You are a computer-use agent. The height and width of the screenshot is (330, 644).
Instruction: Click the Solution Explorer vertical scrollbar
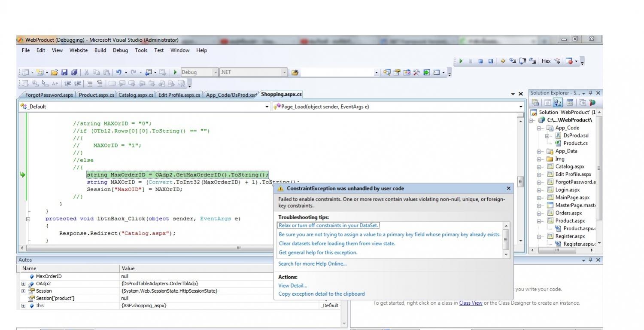599,168
